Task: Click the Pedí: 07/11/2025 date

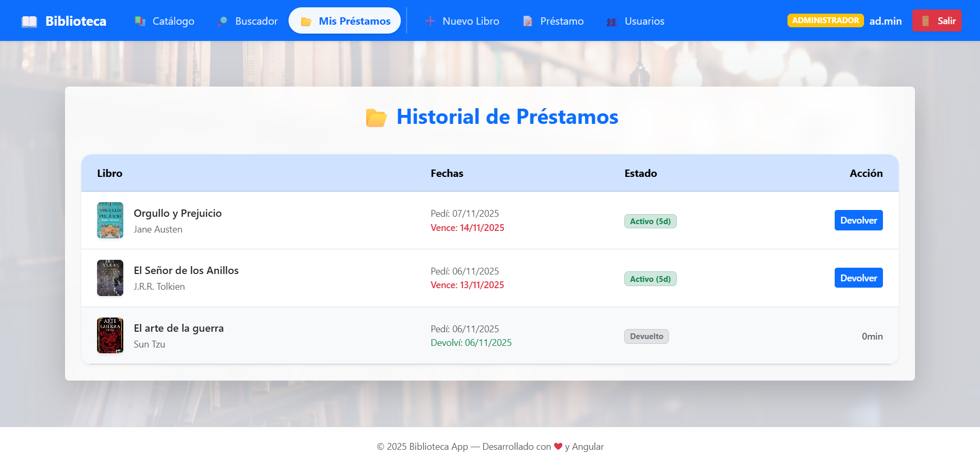Action: [465, 214]
